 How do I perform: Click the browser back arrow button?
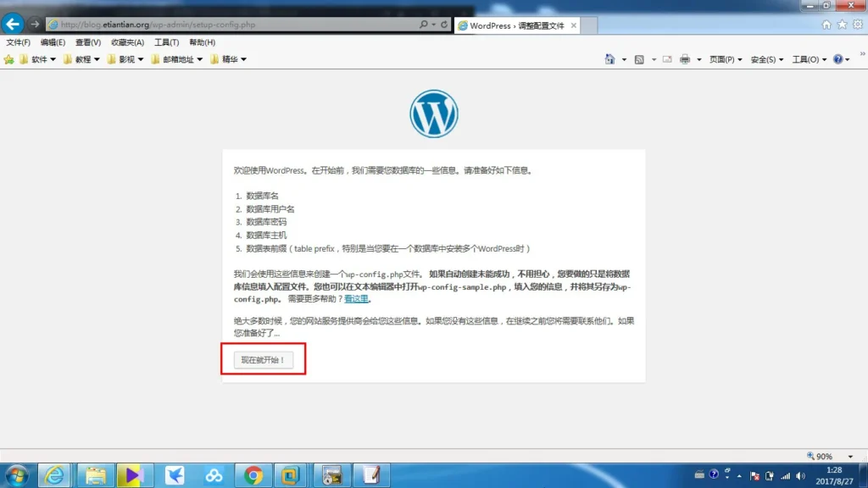pyautogui.click(x=13, y=24)
